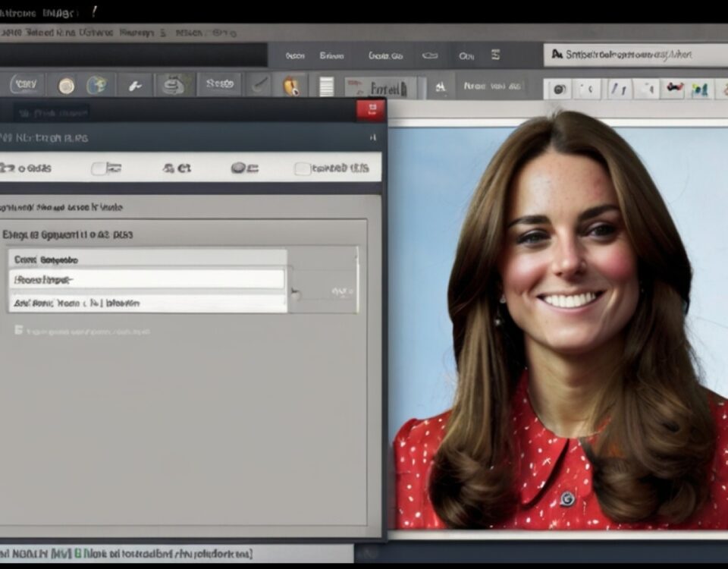Expand the dropdown arrow beside the list box

296,293
